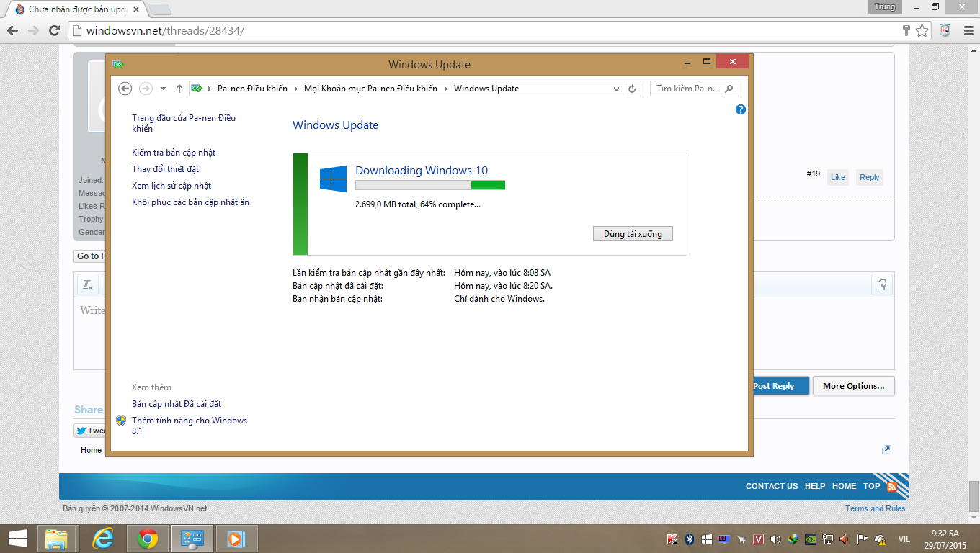Open the More Options... button on forum
Viewport: 980px width, 553px height.
click(854, 386)
